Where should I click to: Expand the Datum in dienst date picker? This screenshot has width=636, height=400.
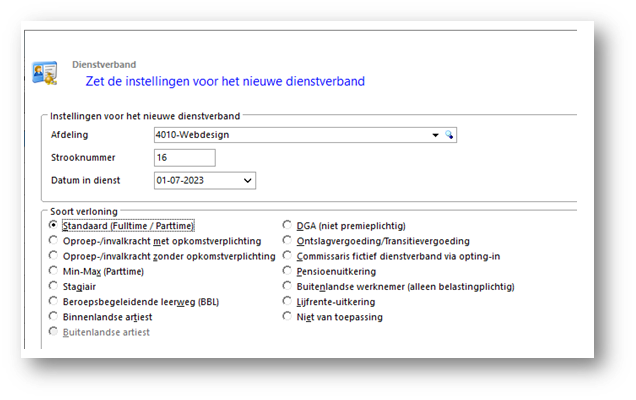point(247,181)
